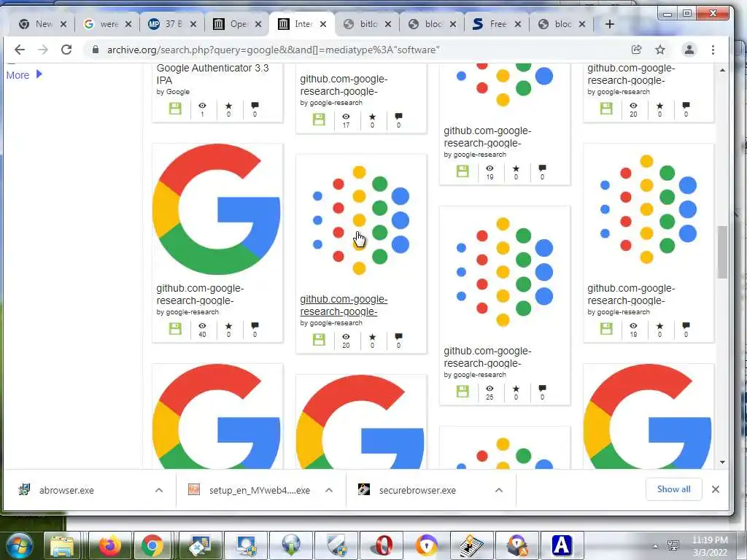Screen dimensions: 747x560
Task: Click the scrollbar down arrow
Action: pos(723,462)
